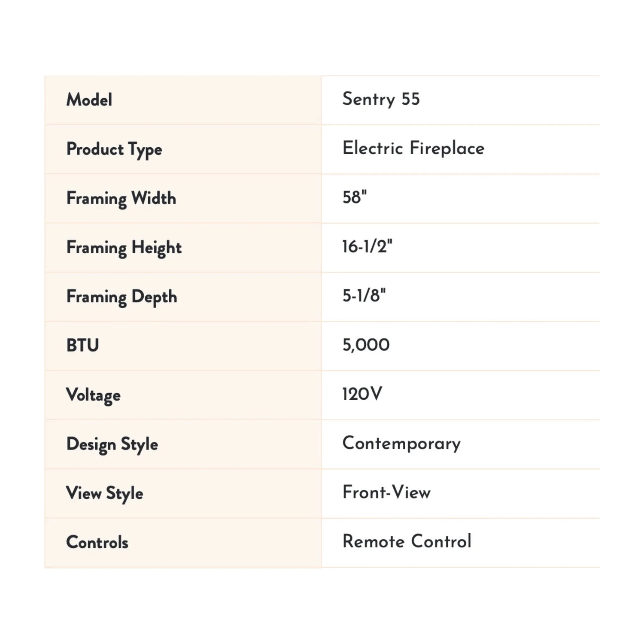Select the Remote Control value
This screenshot has height=644, width=644.
pos(407,542)
